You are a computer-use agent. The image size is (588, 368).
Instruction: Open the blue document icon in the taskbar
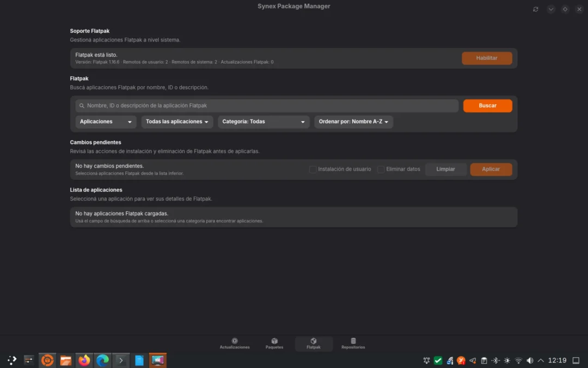(x=139, y=360)
